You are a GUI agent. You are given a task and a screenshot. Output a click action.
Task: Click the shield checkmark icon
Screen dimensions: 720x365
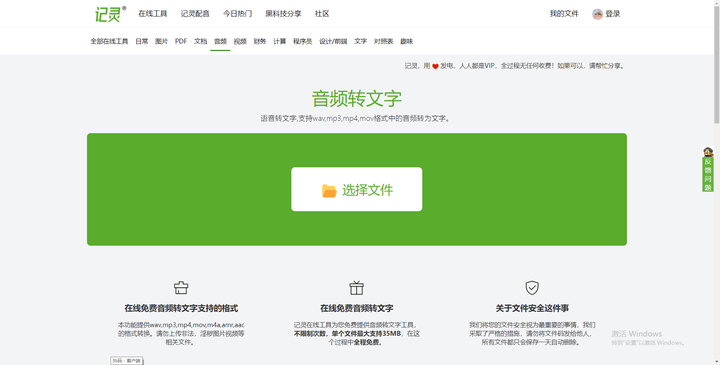(x=532, y=288)
